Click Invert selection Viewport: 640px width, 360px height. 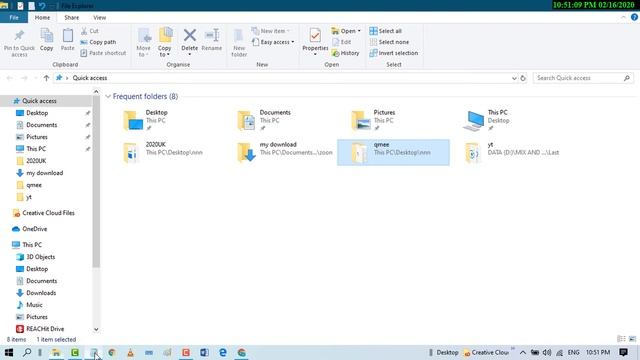(x=393, y=53)
